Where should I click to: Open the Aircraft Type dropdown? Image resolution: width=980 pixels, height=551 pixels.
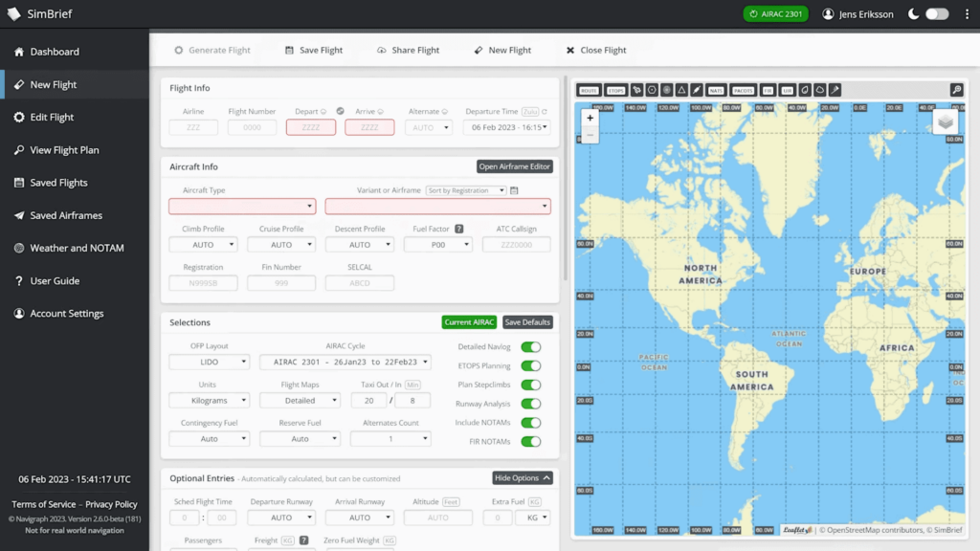[x=241, y=206]
